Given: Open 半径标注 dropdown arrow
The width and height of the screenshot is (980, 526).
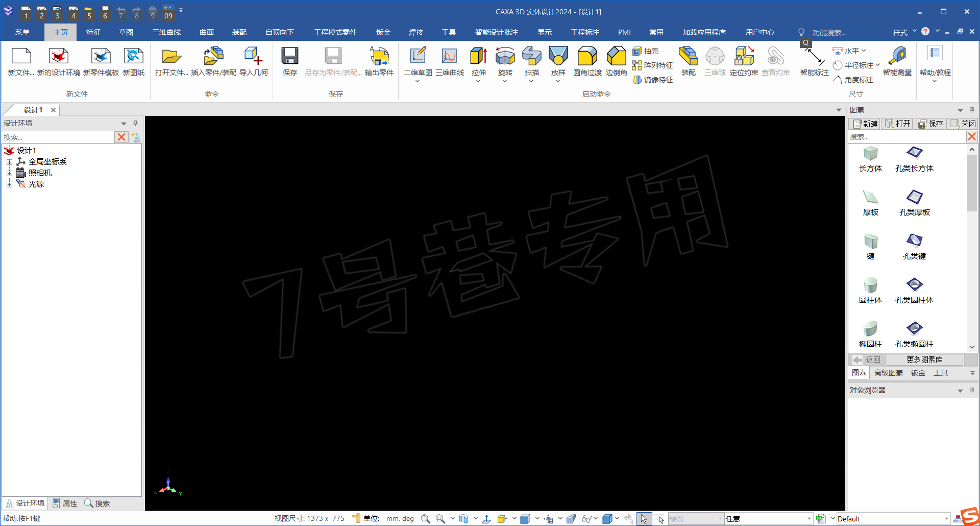Looking at the screenshot, I should tap(878, 65).
